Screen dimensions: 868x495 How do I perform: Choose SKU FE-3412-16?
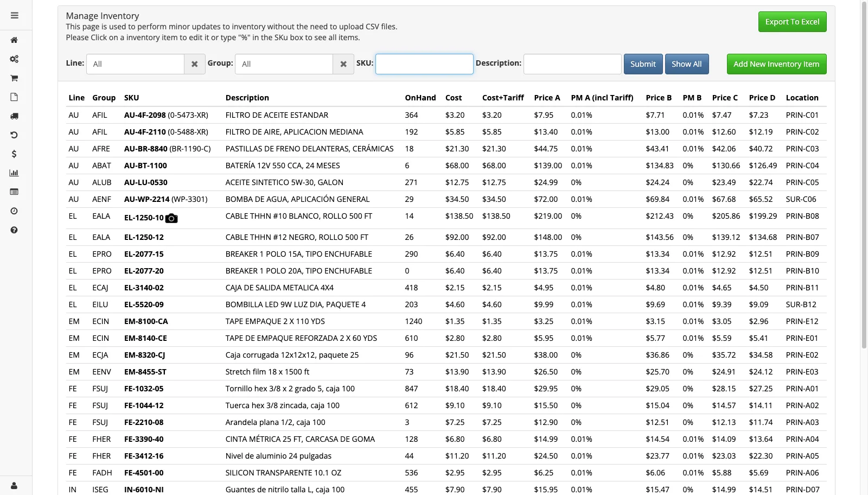click(x=144, y=456)
